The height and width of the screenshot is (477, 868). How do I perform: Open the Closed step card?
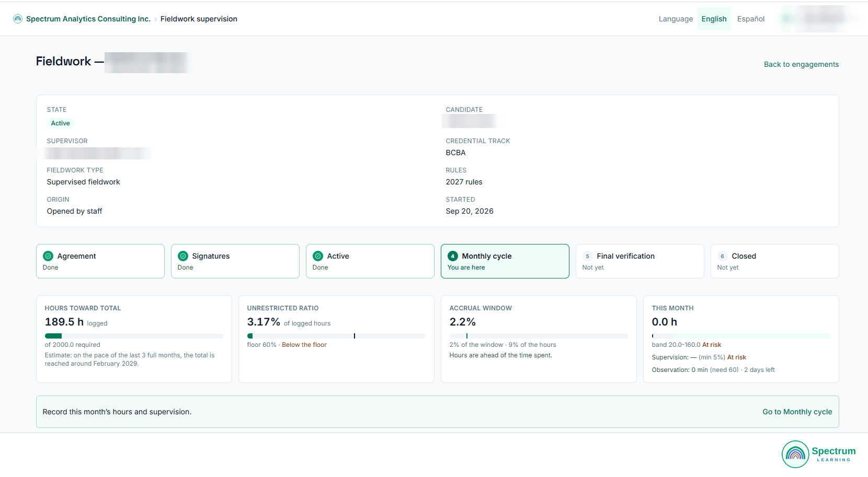click(x=775, y=261)
